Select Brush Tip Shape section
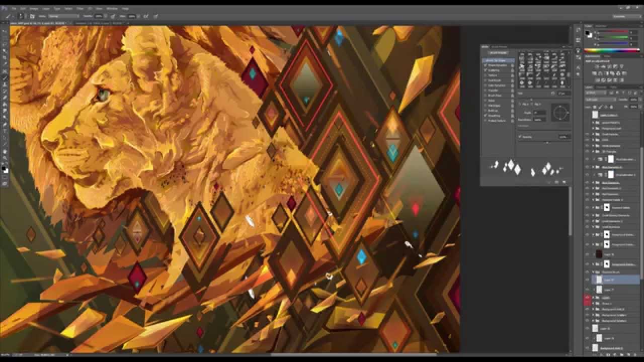 pyautogui.click(x=498, y=60)
